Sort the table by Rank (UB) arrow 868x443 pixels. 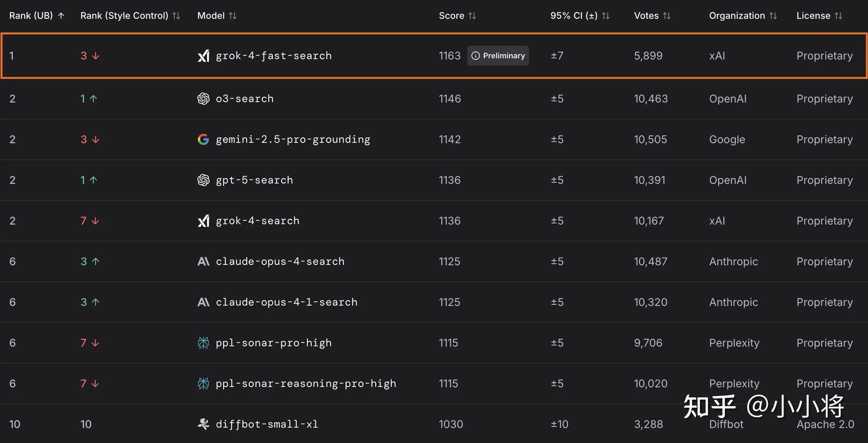[61, 16]
